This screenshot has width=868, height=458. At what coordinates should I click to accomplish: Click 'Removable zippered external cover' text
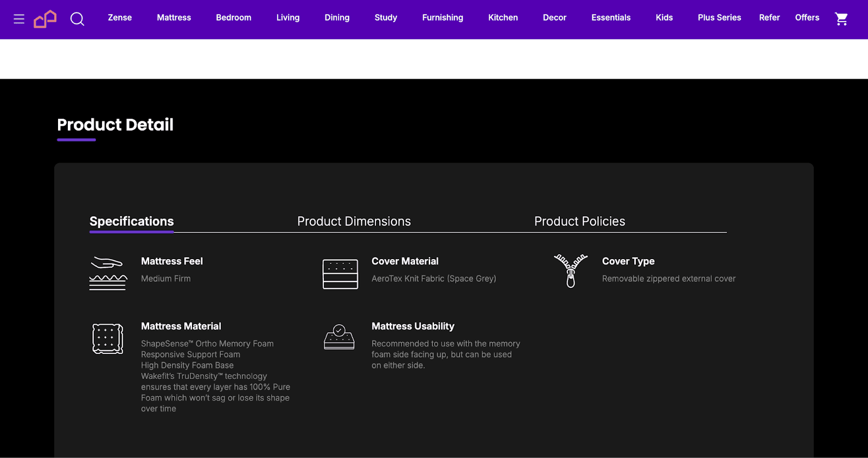(669, 279)
